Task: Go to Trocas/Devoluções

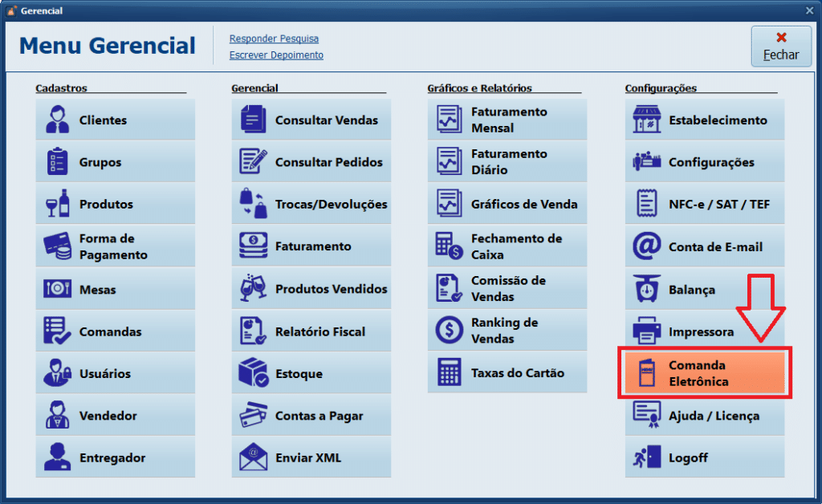Action: (311, 204)
